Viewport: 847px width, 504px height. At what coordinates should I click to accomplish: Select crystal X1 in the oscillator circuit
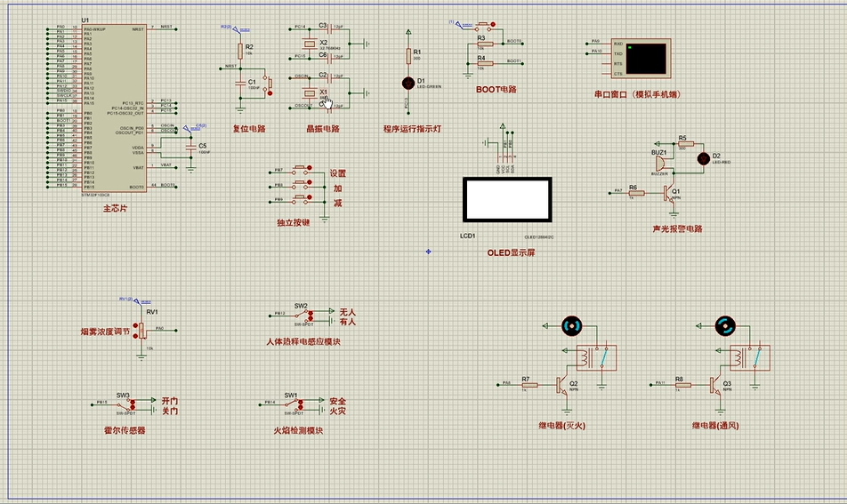coord(309,92)
